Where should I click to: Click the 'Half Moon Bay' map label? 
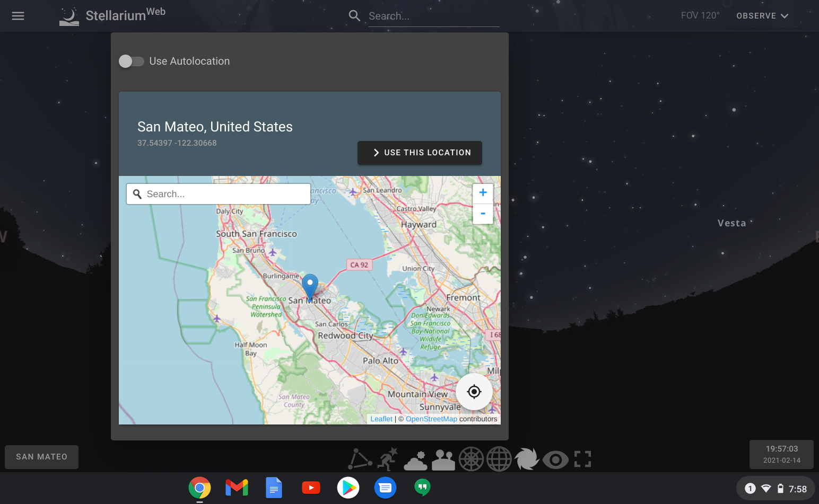251,349
